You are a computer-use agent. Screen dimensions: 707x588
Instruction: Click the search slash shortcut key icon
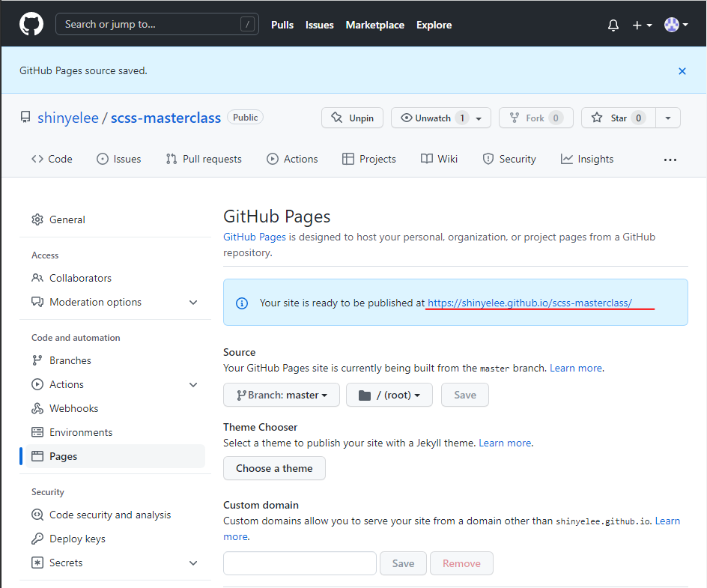[247, 25]
